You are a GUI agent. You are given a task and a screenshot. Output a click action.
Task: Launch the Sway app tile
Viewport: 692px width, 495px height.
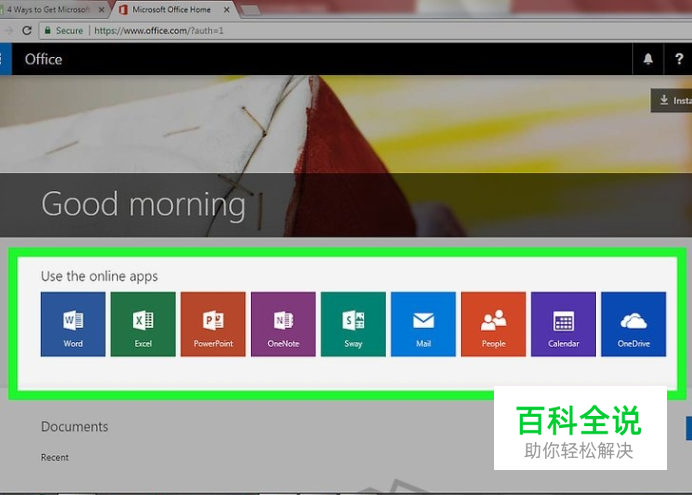353,324
